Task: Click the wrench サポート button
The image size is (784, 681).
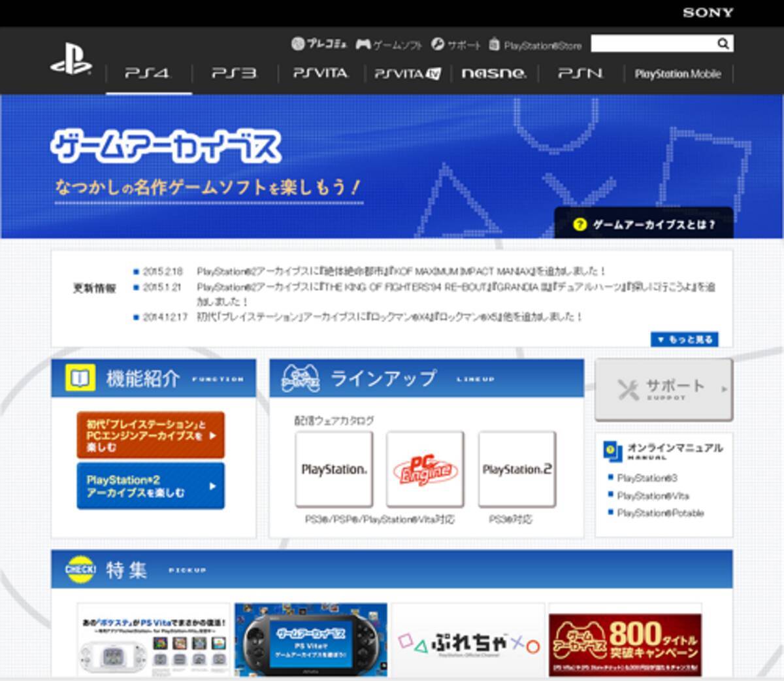Action: pyautogui.click(x=663, y=390)
